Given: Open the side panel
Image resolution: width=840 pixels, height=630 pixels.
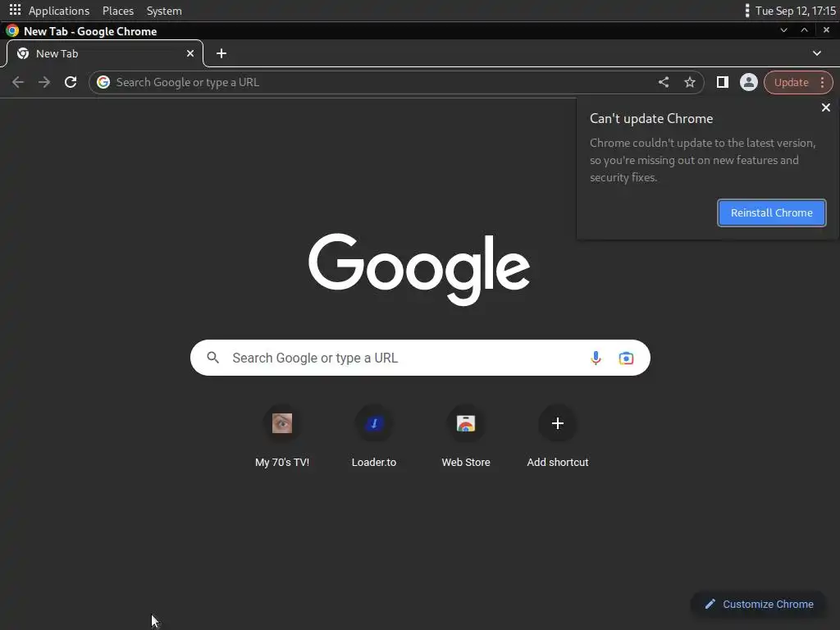Looking at the screenshot, I should [x=722, y=82].
